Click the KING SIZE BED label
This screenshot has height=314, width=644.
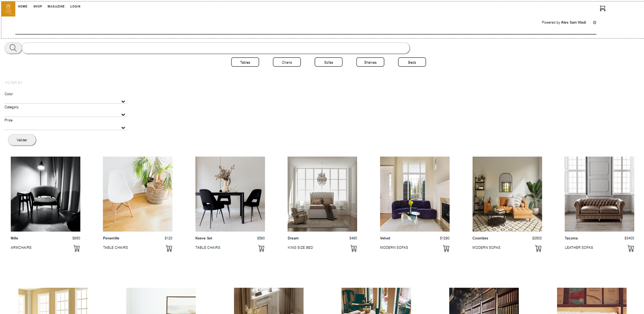coord(300,248)
